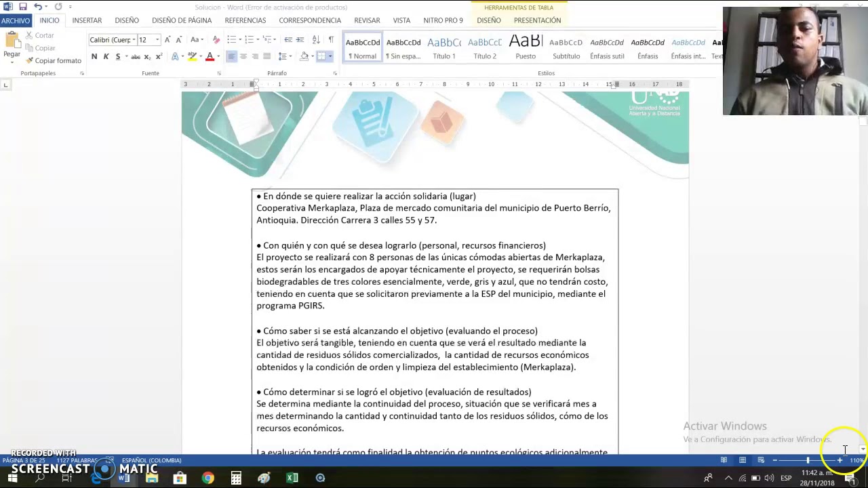Open the borders dropdown arrow
The image size is (868, 488).
(330, 57)
